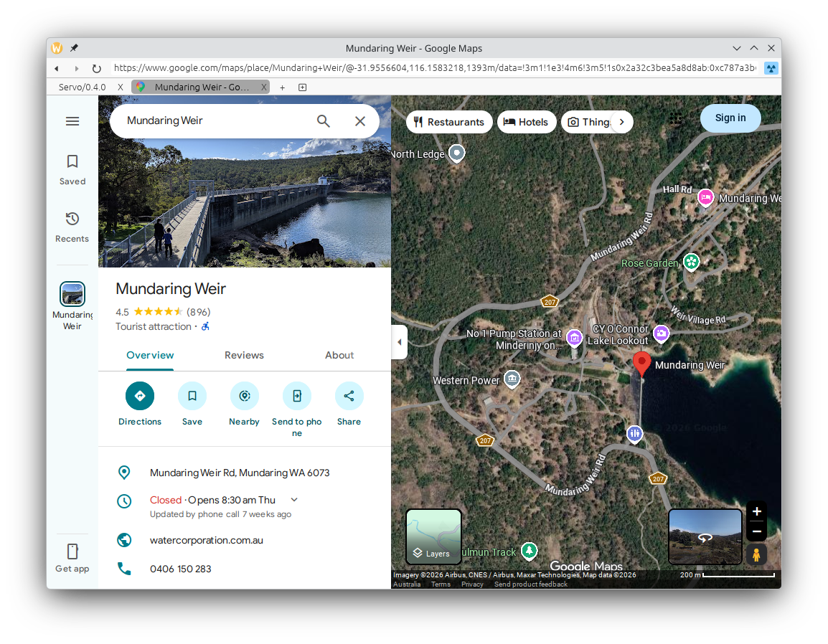
Task: Click the Australia footer link
Action: coord(407,584)
